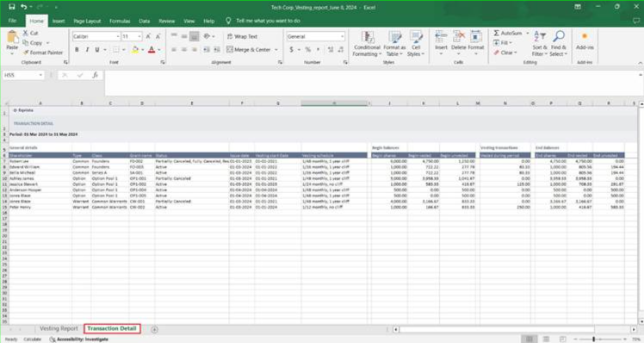This screenshot has height=343, width=644.
Task: Open the font color dropdown arrow
Action: coord(159,50)
